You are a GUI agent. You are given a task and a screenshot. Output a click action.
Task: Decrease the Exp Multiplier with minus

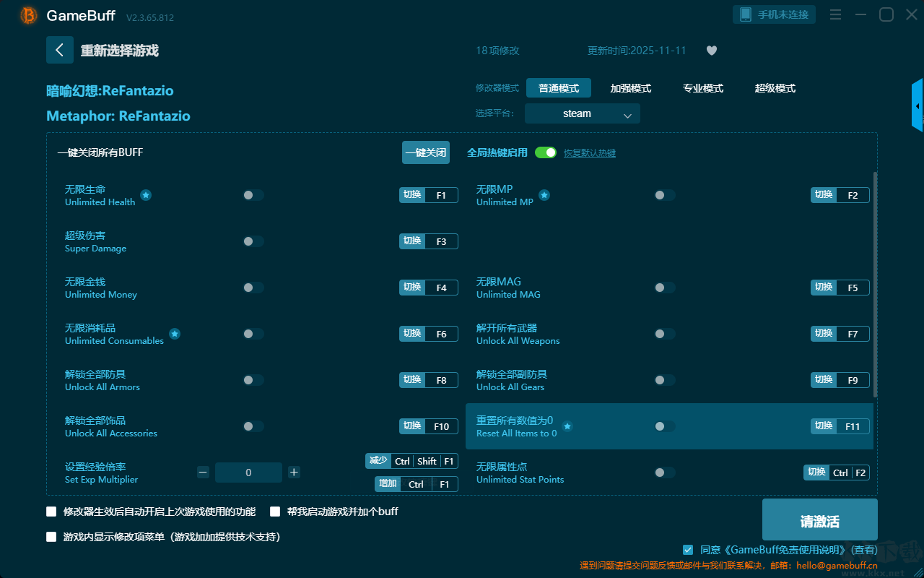203,473
